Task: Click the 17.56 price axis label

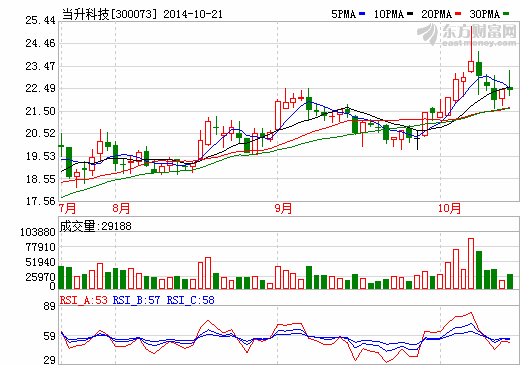Action: click(x=40, y=201)
